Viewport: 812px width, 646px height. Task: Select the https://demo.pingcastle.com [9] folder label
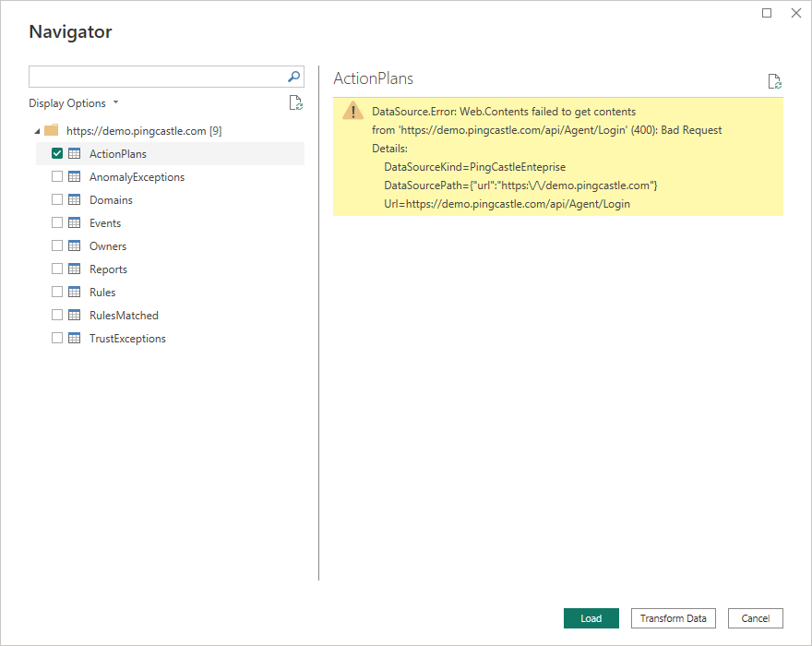144,131
